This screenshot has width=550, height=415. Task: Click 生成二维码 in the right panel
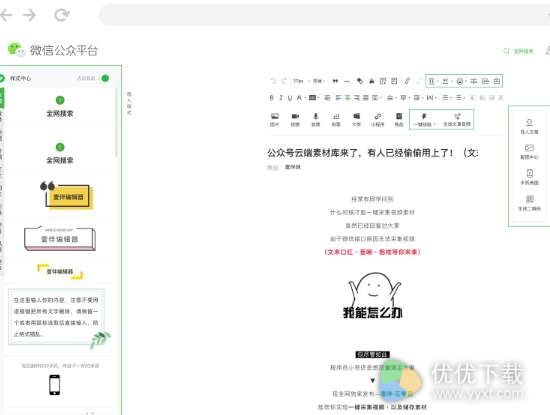click(529, 203)
